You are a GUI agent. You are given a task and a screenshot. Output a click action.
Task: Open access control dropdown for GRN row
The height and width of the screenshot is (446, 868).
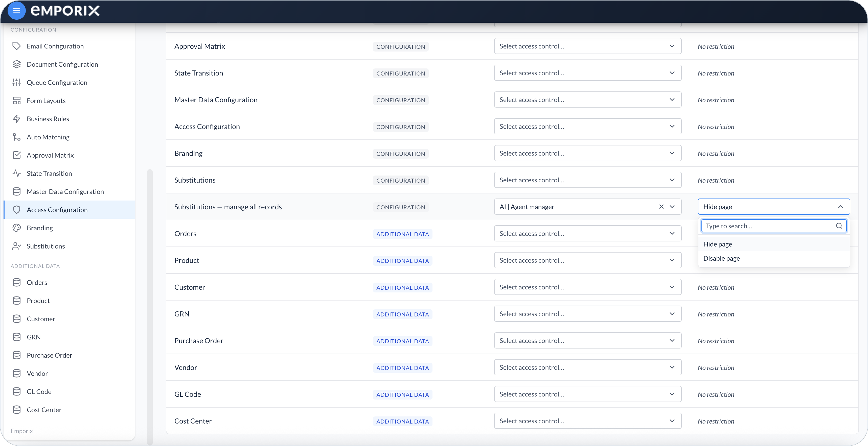coord(588,313)
